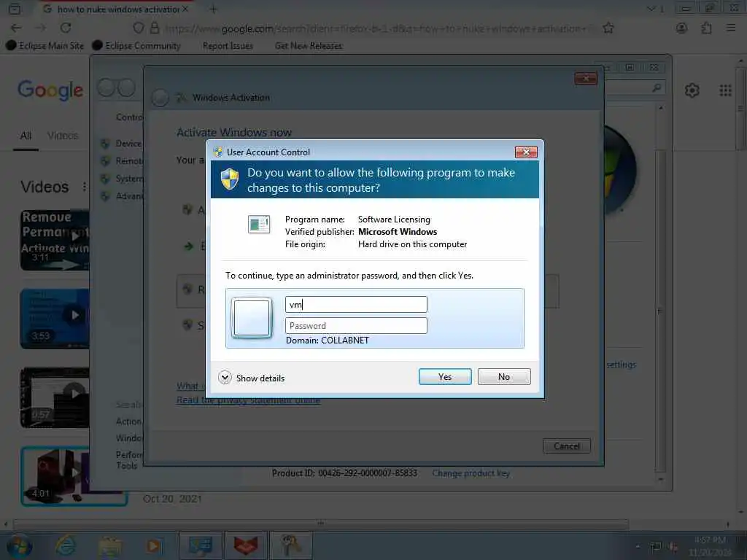The width and height of the screenshot is (747, 560).
Task: Click browser horizontal scrollbar
Action: tap(321, 524)
